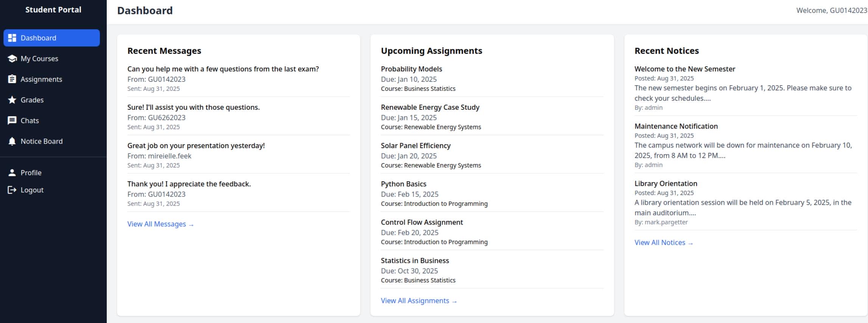Click the Student Portal title
The width and height of the screenshot is (868, 323).
[x=53, y=10]
